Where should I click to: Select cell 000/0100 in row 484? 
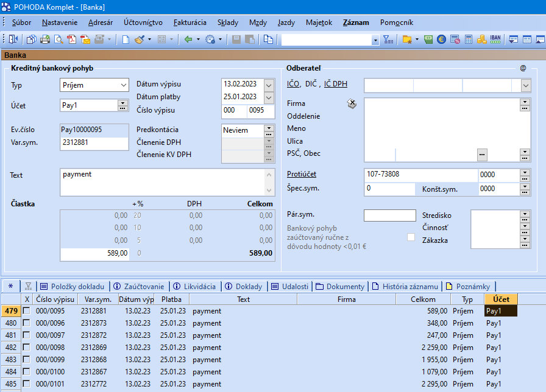click(x=55, y=371)
